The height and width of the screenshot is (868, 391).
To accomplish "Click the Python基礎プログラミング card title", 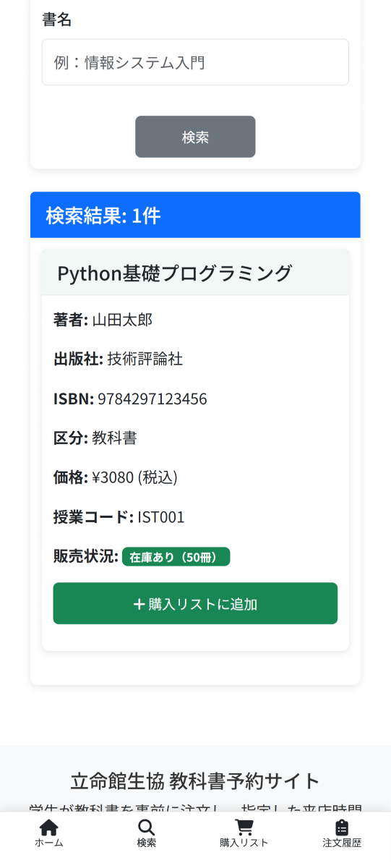I will 174,273.
